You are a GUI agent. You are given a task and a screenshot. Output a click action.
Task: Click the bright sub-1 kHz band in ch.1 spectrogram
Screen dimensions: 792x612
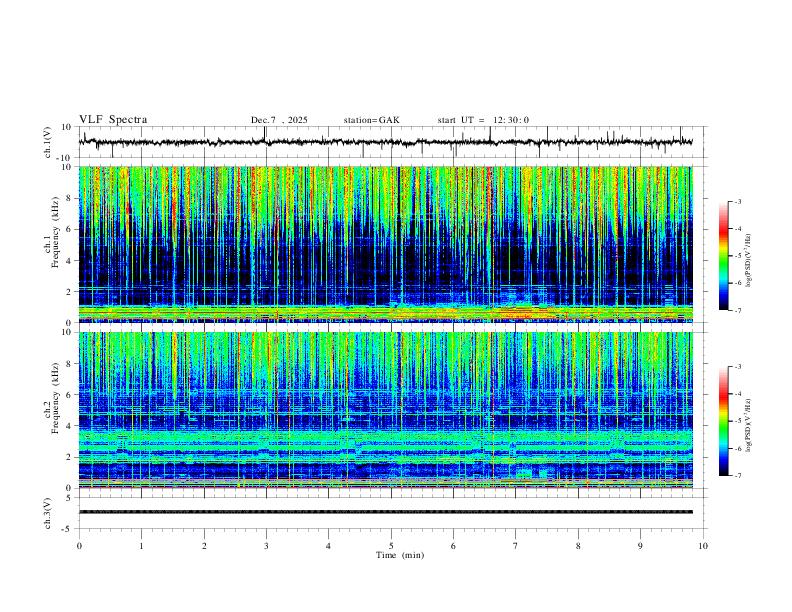[x=386, y=312]
